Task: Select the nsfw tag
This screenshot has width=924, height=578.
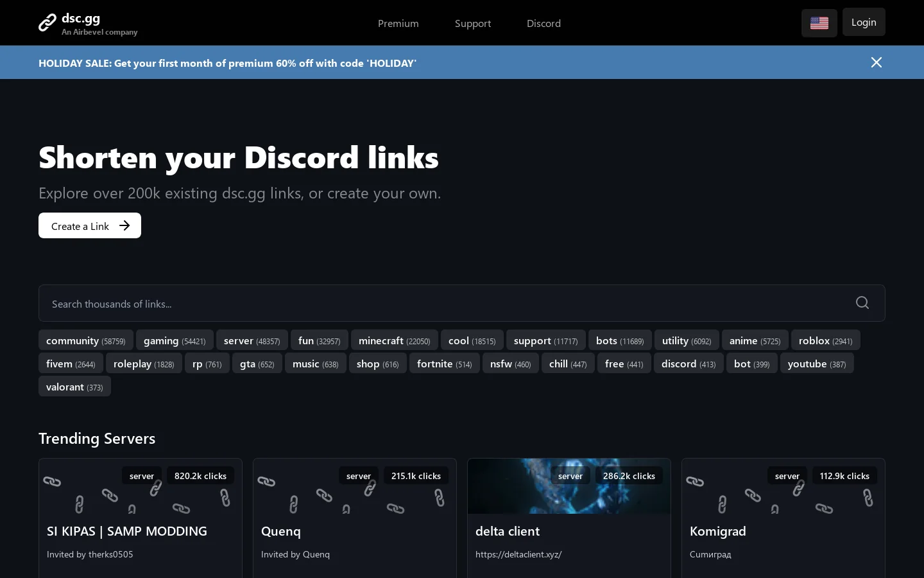Action: coord(511,363)
